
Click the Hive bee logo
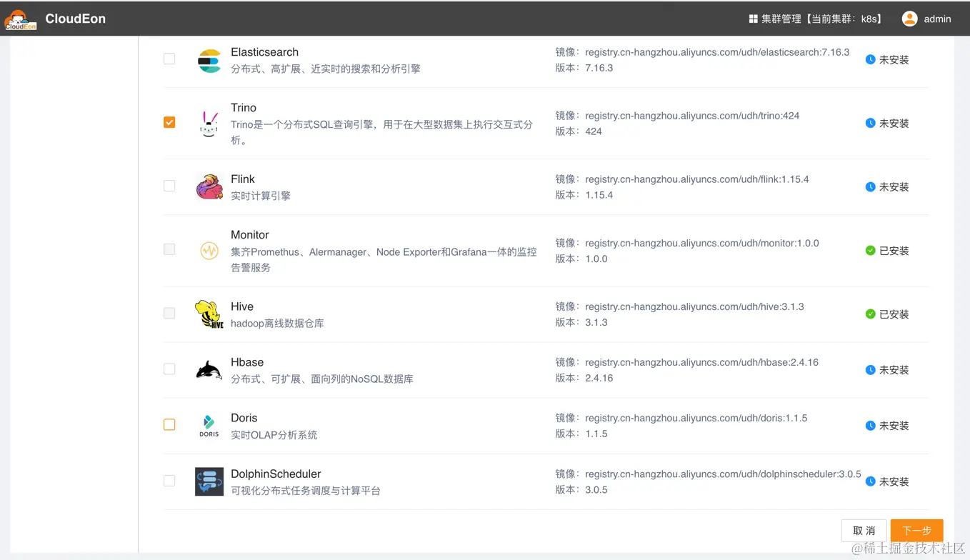pyautogui.click(x=209, y=314)
